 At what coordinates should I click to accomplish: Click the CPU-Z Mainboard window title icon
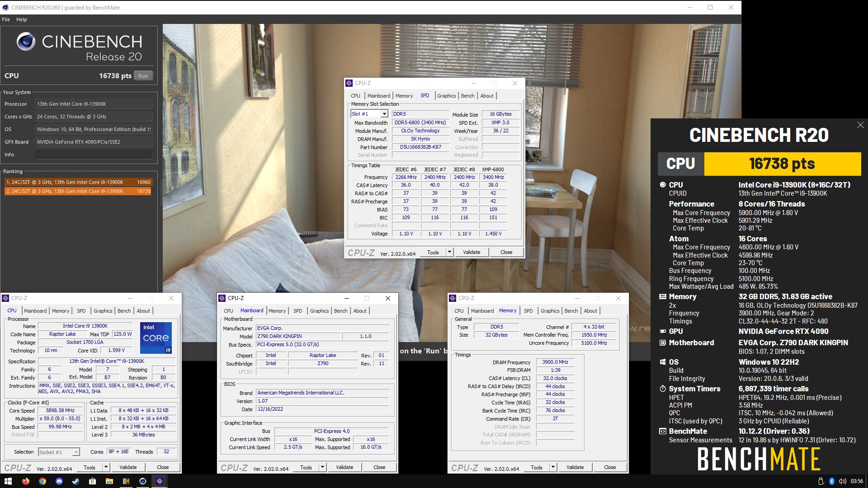click(x=222, y=298)
